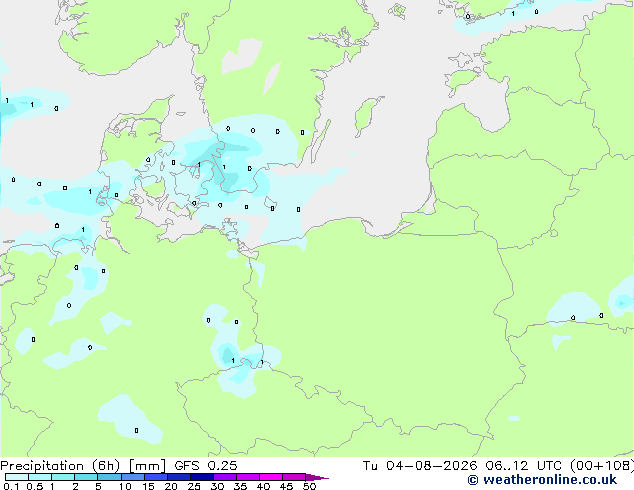Click the '25' legend value label
The image size is (634, 490).
194,486
